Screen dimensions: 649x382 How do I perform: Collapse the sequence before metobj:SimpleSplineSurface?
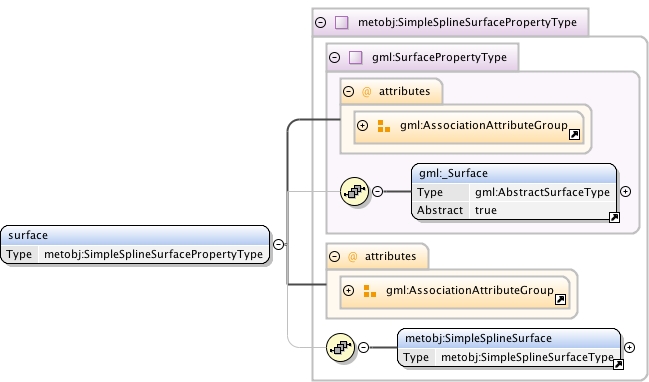[363, 347]
